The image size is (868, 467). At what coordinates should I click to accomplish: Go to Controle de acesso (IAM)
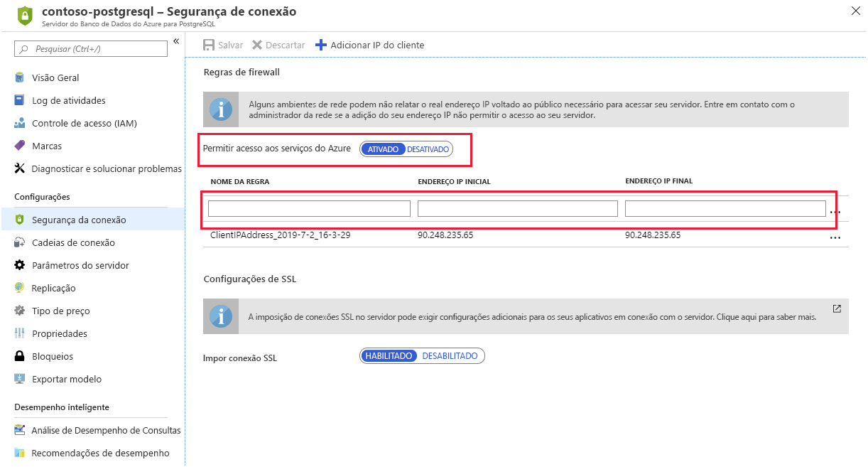tap(85, 123)
